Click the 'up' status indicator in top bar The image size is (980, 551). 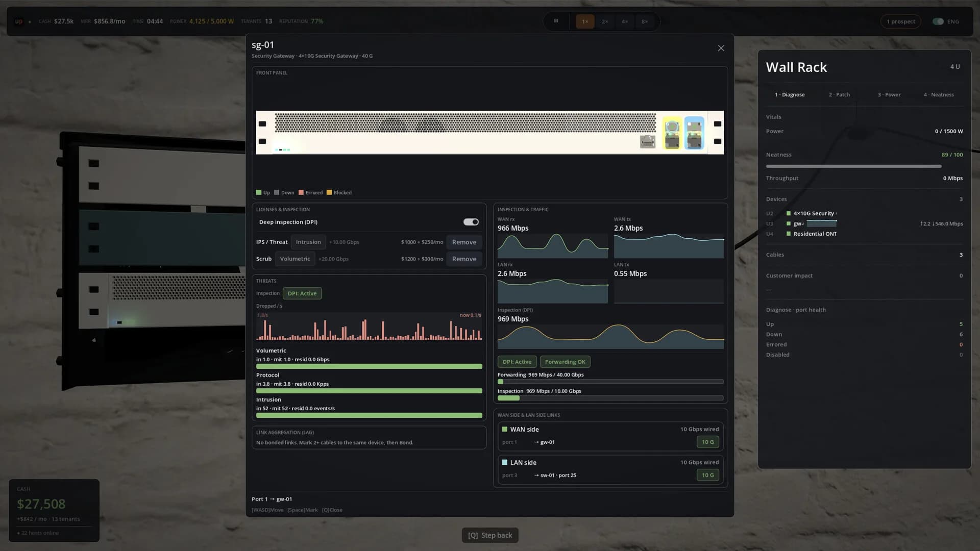click(x=19, y=21)
